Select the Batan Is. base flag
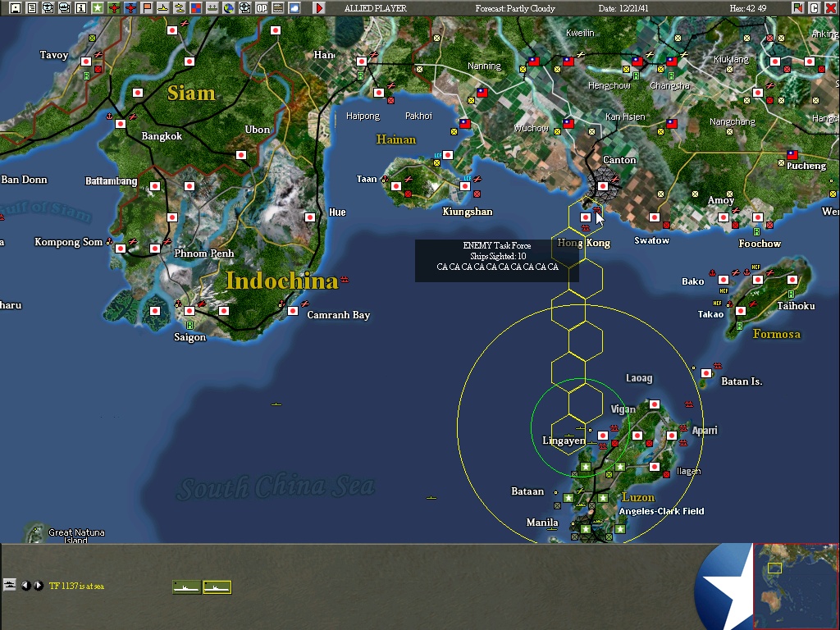Image resolution: width=840 pixels, height=630 pixels. [x=706, y=373]
